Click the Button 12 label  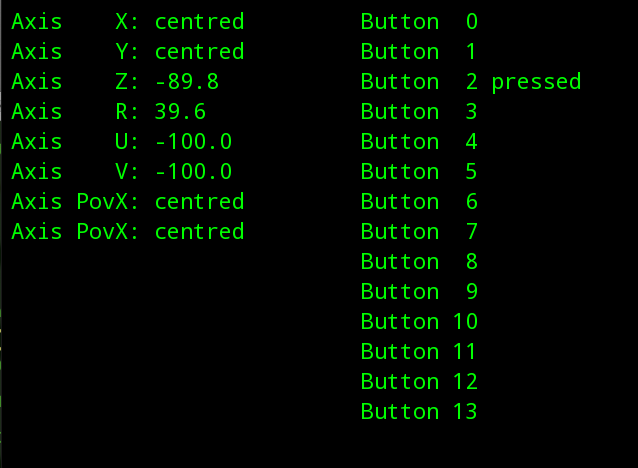pos(419,381)
